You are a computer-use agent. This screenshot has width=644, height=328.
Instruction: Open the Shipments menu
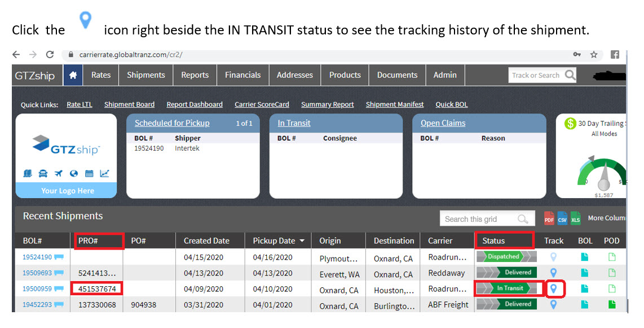click(145, 75)
